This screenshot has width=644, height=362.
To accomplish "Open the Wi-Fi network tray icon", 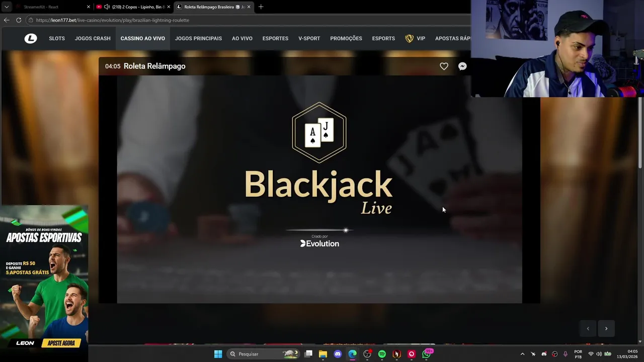I will [591, 354].
